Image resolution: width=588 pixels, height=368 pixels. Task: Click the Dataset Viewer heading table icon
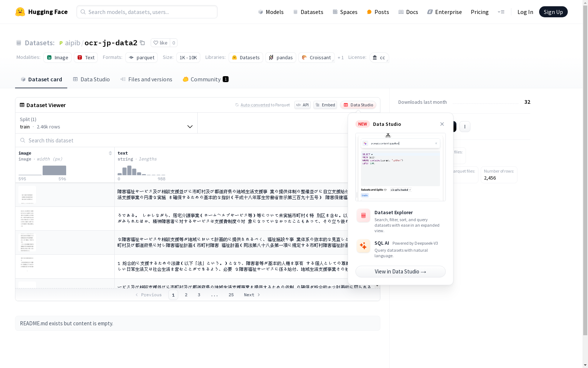pyautogui.click(x=22, y=105)
